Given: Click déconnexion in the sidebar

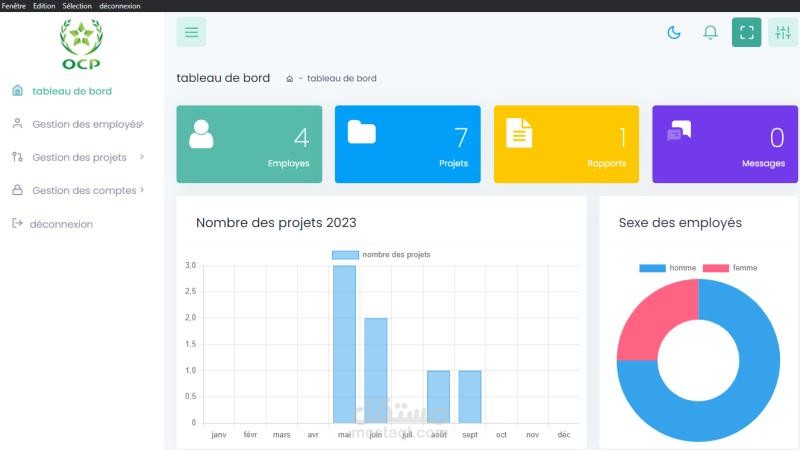Looking at the screenshot, I should (x=61, y=224).
